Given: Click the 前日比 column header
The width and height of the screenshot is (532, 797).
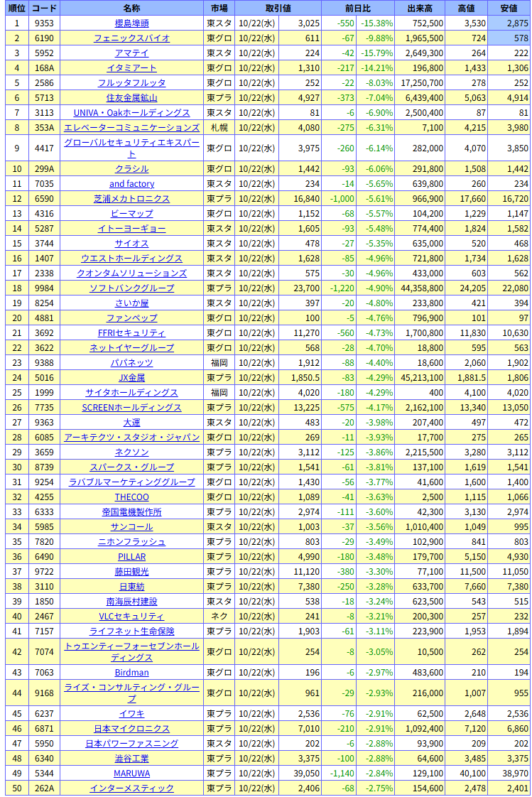Looking at the screenshot, I should point(359,8).
